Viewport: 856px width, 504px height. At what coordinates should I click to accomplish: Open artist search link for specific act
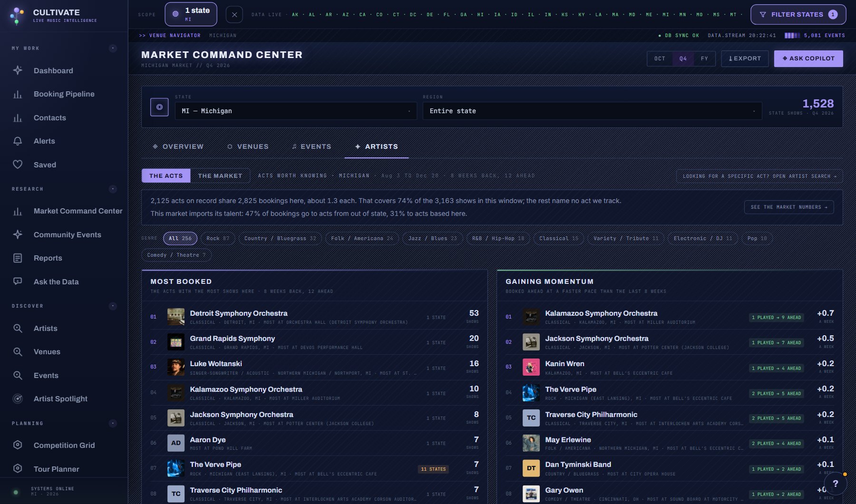[x=759, y=176]
